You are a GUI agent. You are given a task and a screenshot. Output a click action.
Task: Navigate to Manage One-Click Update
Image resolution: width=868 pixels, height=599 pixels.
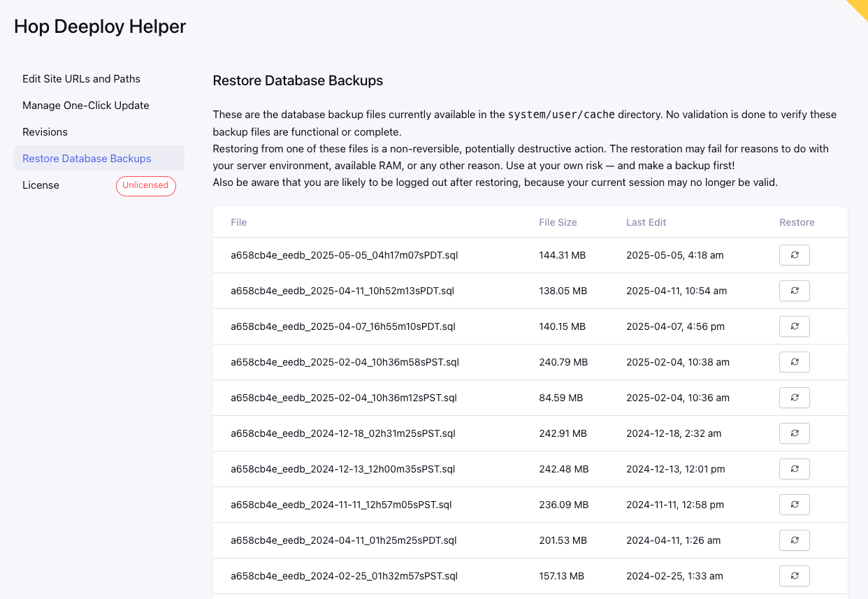coord(86,106)
